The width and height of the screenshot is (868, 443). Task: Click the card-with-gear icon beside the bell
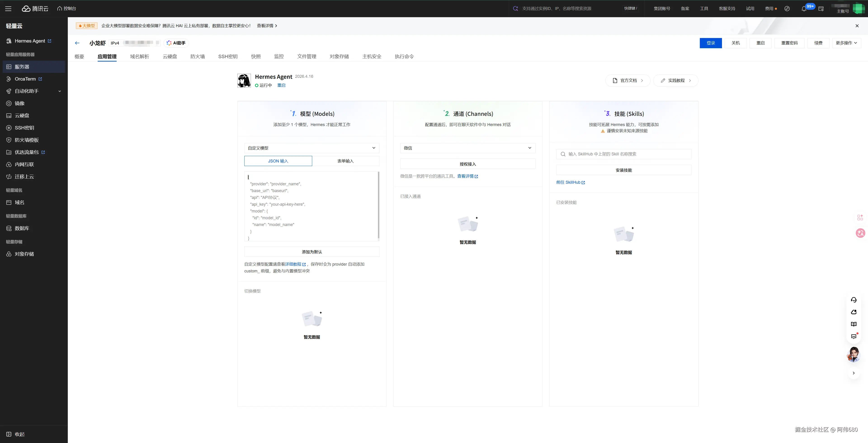(821, 9)
